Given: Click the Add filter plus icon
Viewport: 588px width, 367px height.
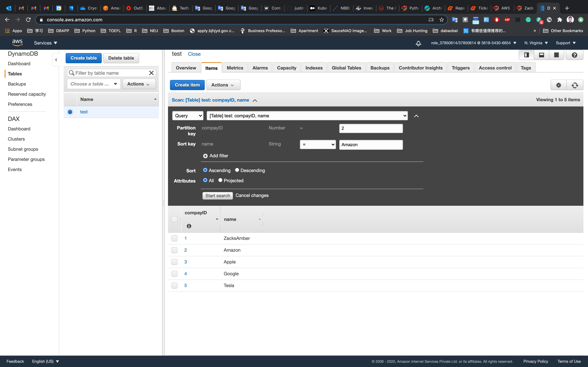Looking at the screenshot, I should point(205,156).
